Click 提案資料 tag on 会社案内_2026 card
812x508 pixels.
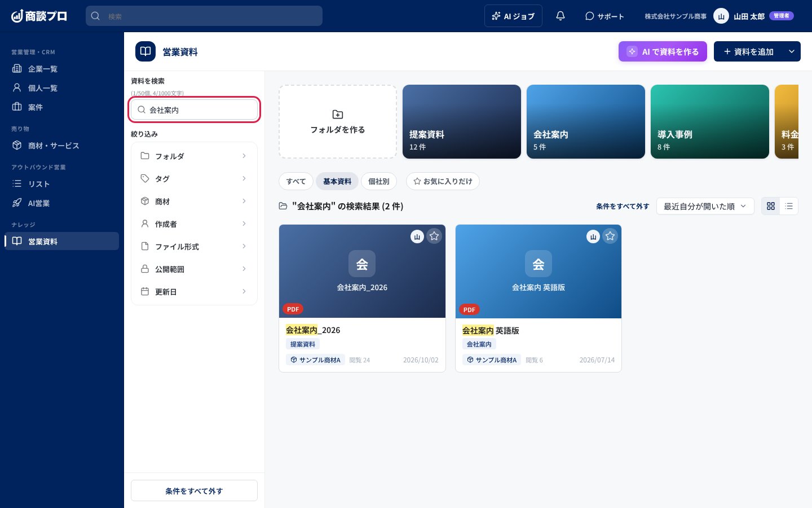303,344
